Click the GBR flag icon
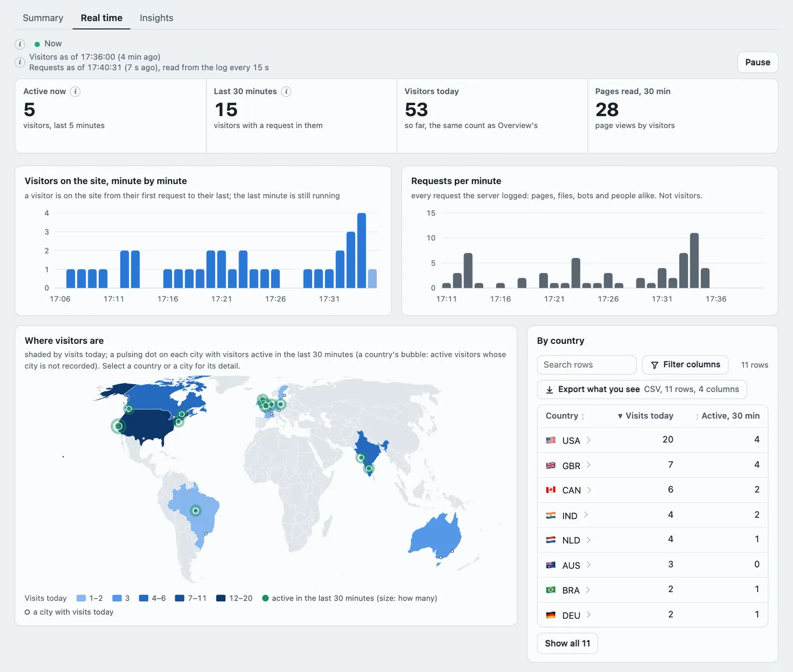This screenshot has height=672, width=793. coord(551,465)
